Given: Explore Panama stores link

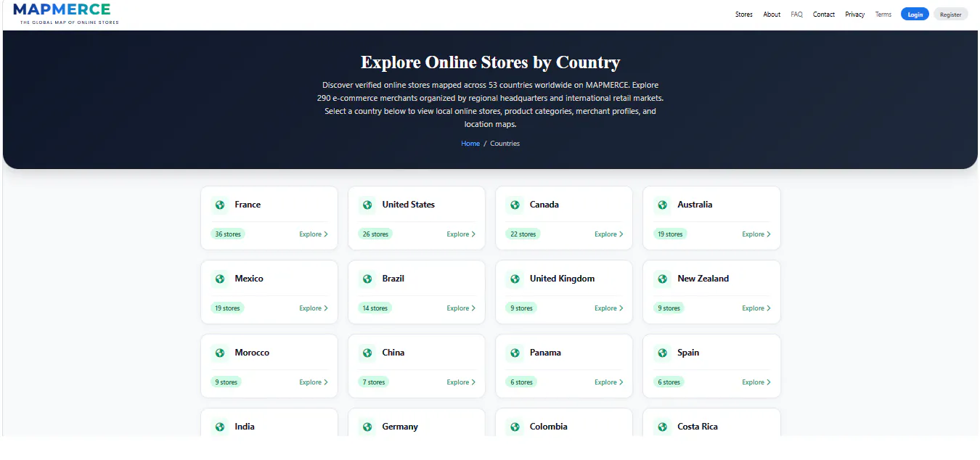Looking at the screenshot, I should (608, 382).
